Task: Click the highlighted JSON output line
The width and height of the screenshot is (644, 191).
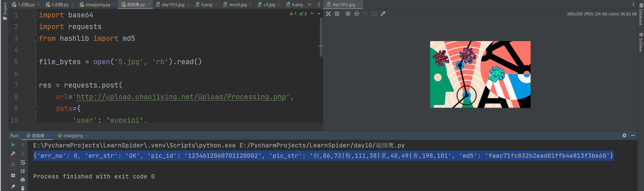Action: click(323, 156)
